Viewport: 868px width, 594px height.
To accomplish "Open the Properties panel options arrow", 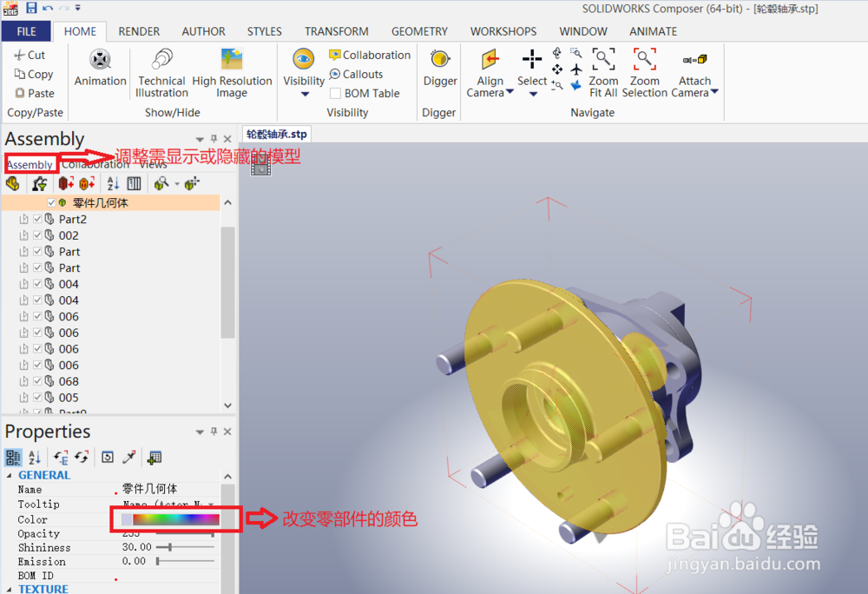I will coord(200,432).
